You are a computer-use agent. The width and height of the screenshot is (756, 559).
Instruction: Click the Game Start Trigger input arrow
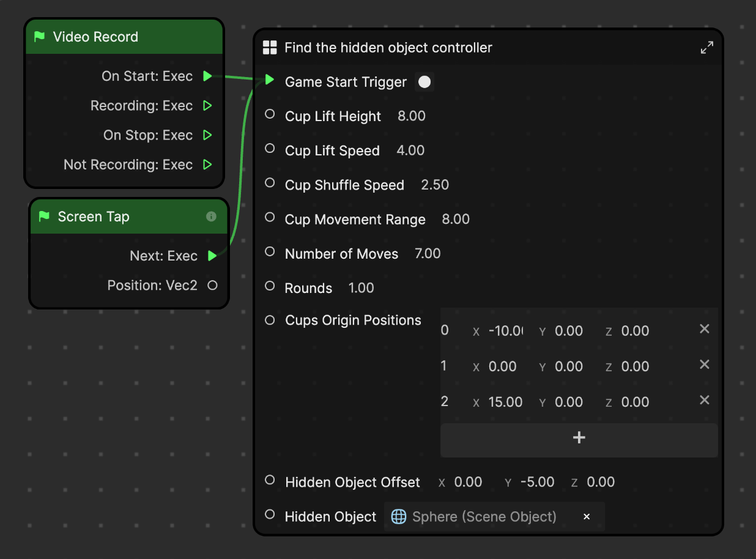tap(270, 80)
